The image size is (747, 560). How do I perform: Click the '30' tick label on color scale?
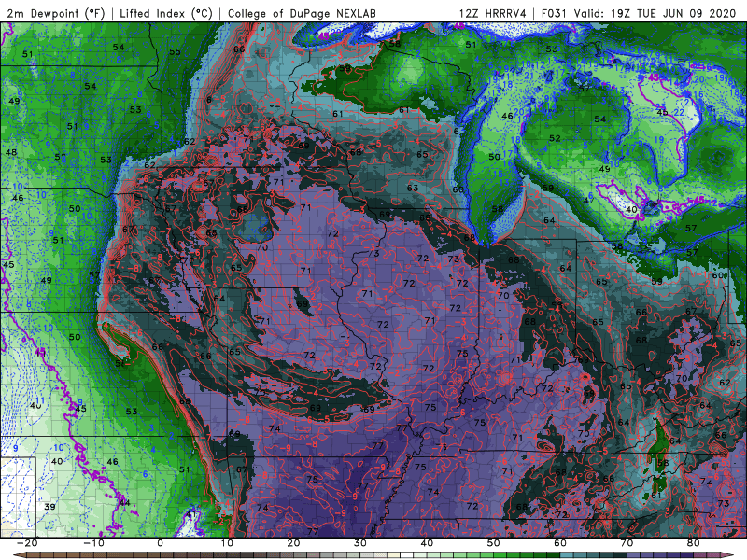pos(360,543)
